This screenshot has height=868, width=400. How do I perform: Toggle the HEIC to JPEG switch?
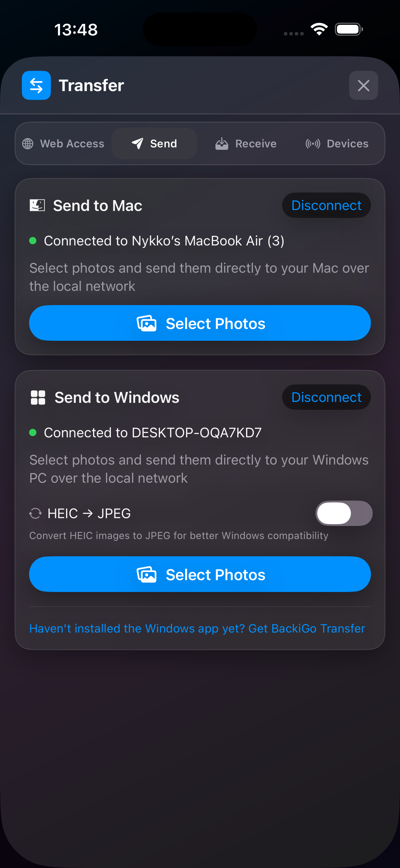point(344,513)
